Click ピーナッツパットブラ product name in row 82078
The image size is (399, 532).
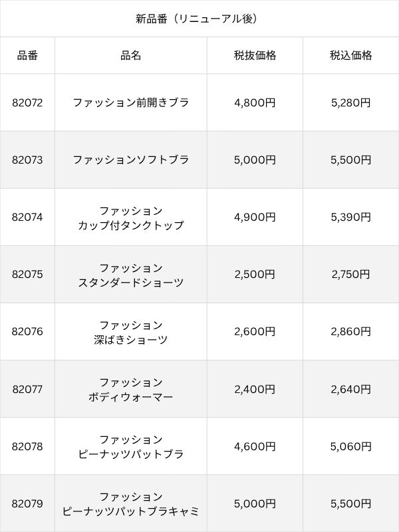pos(130,454)
